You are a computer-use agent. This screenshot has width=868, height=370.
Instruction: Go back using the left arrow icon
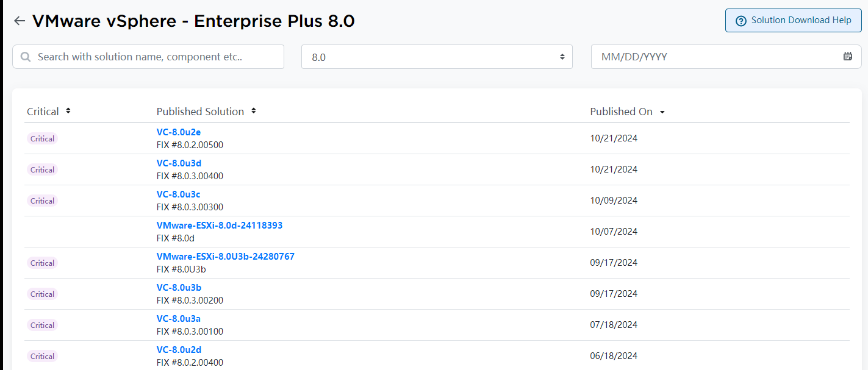20,21
